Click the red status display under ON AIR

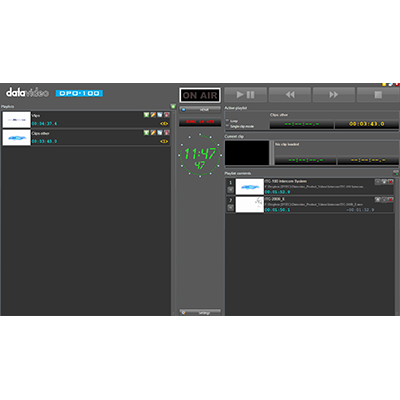coord(200,122)
